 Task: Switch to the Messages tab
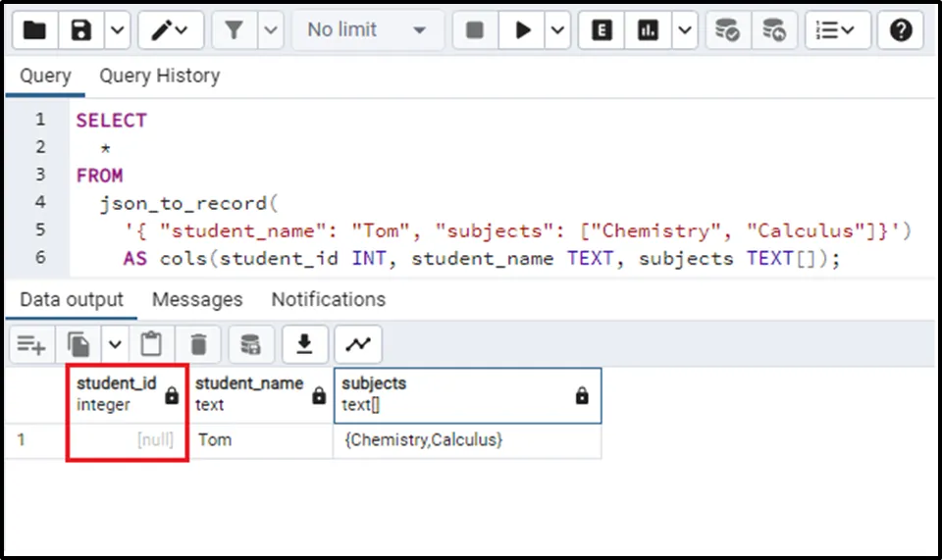click(197, 299)
